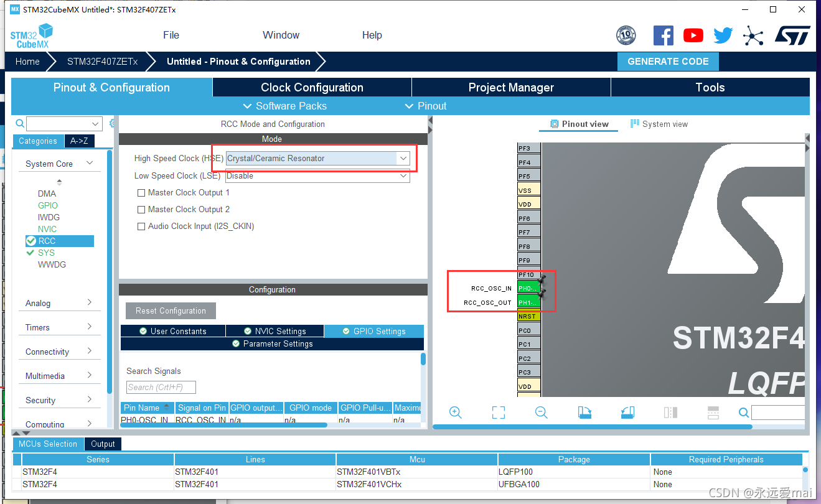Click the Search Signals input field
The height and width of the screenshot is (504, 821).
point(161,387)
